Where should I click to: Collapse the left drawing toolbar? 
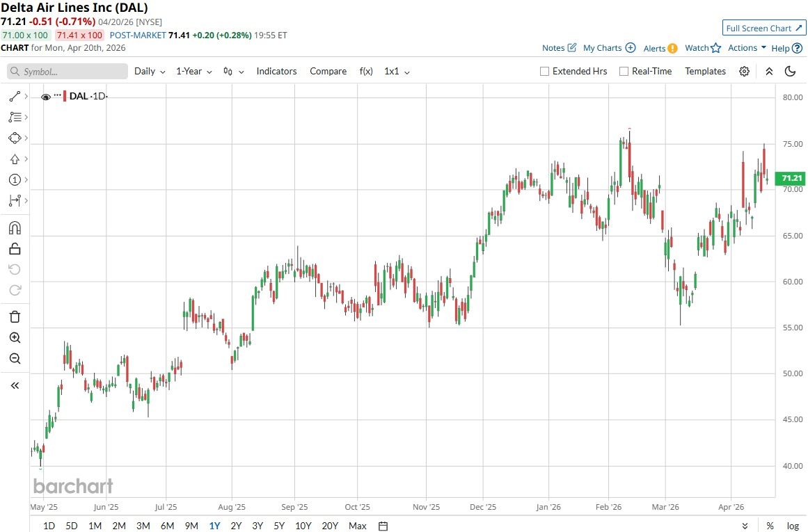click(15, 385)
